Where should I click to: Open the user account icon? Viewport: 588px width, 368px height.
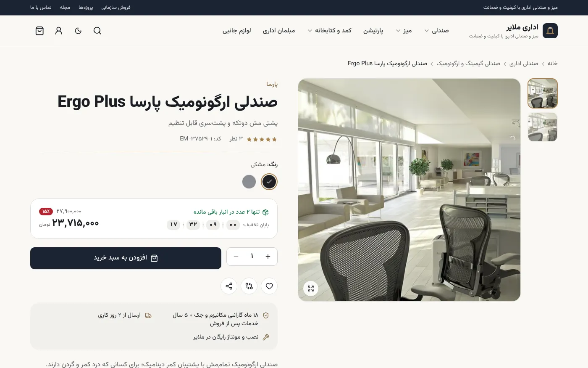[x=59, y=31]
